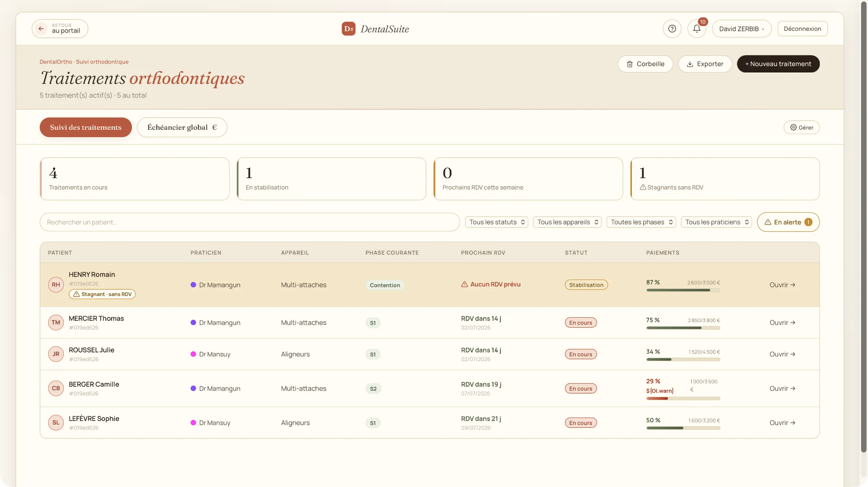Open Corbeille trash
Viewport: 868px width, 487px height.
click(x=645, y=64)
